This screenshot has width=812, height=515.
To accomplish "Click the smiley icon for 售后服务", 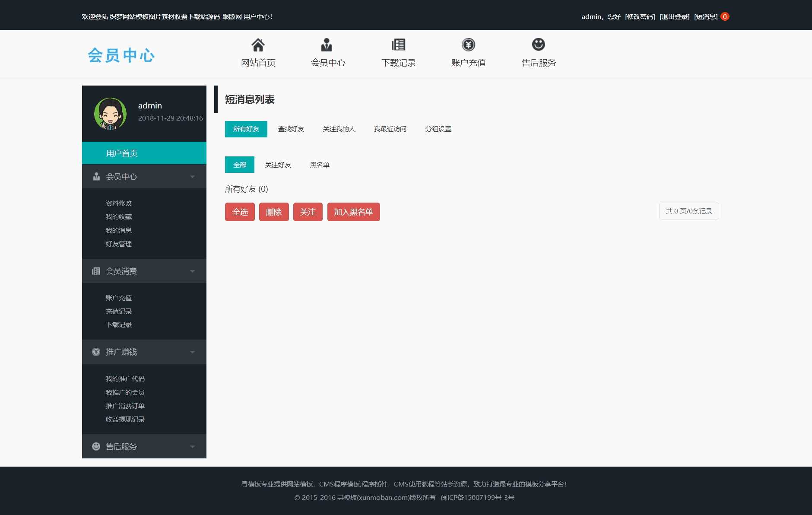I will pos(538,45).
